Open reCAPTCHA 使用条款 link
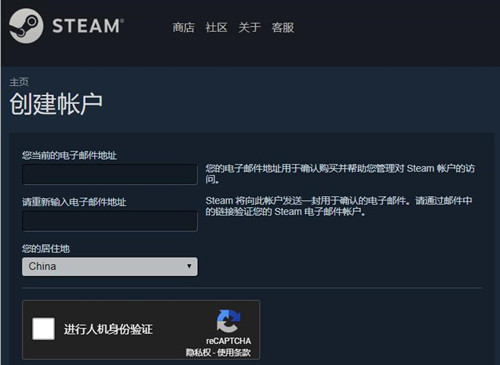 click(234, 352)
